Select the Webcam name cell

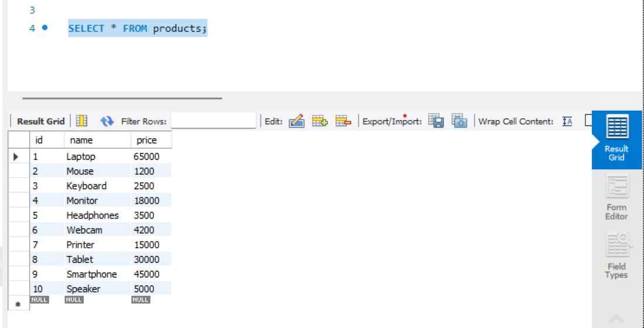pos(97,230)
